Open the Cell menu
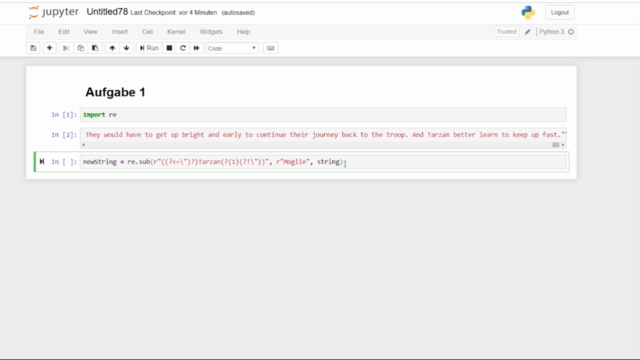640x360 pixels. click(x=147, y=32)
